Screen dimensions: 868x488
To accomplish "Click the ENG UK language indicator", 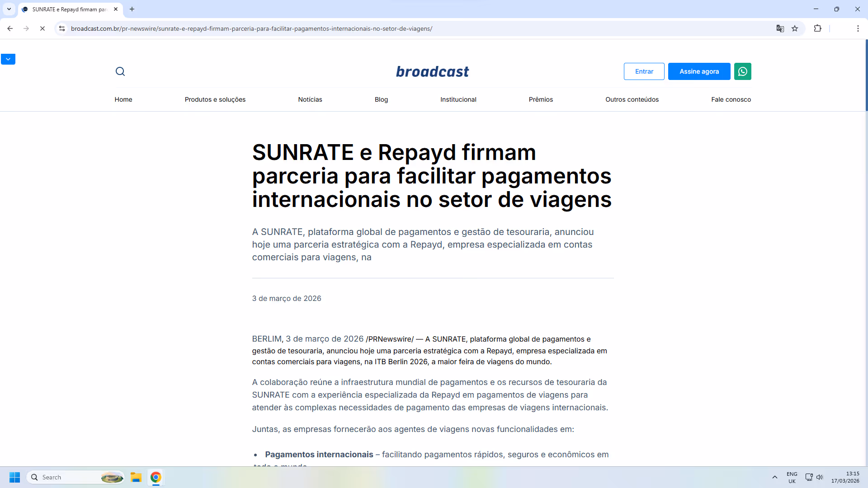I will [x=792, y=478].
